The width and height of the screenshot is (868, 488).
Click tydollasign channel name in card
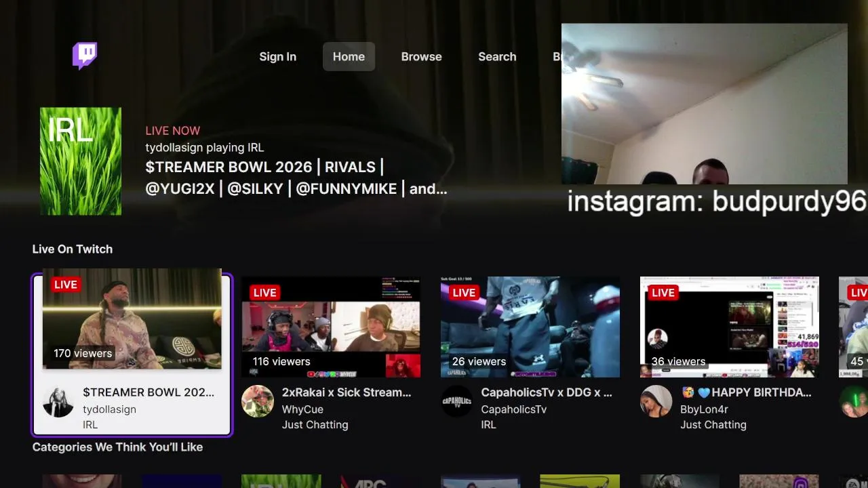coord(109,409)
